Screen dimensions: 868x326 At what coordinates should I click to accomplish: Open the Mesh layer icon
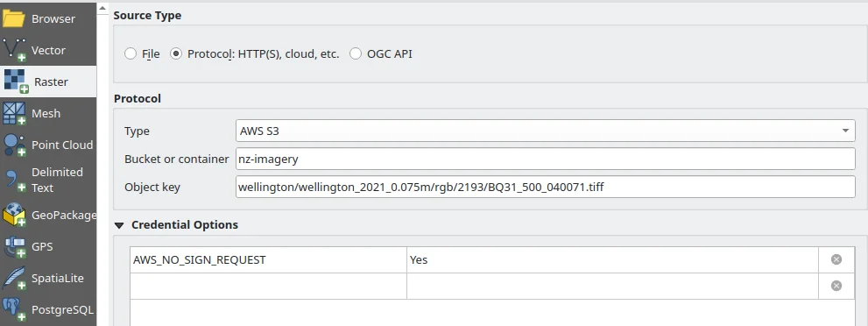[x=14, y=113]
